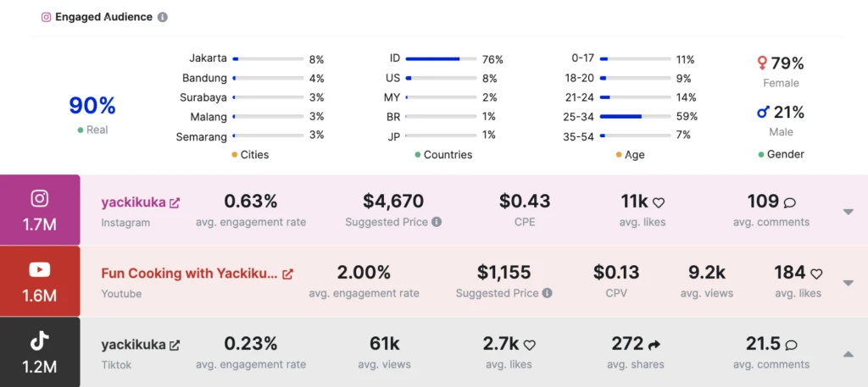
Task: Click the male gender symbol icon
Action: [x=762, y=112]
